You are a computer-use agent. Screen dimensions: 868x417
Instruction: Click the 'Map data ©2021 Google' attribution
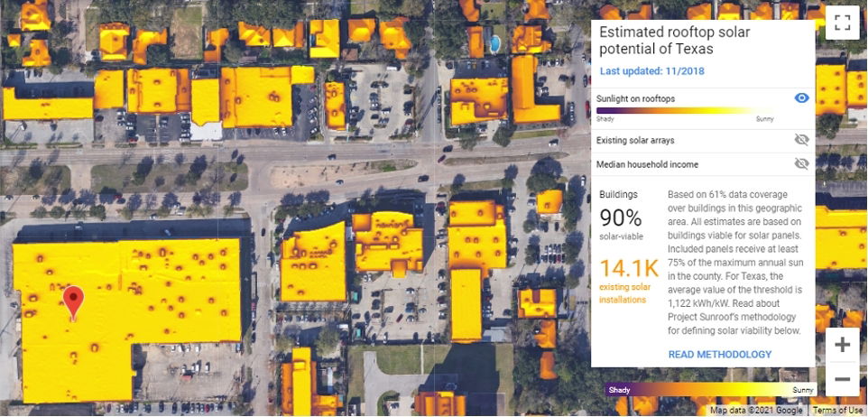(758, 411)
